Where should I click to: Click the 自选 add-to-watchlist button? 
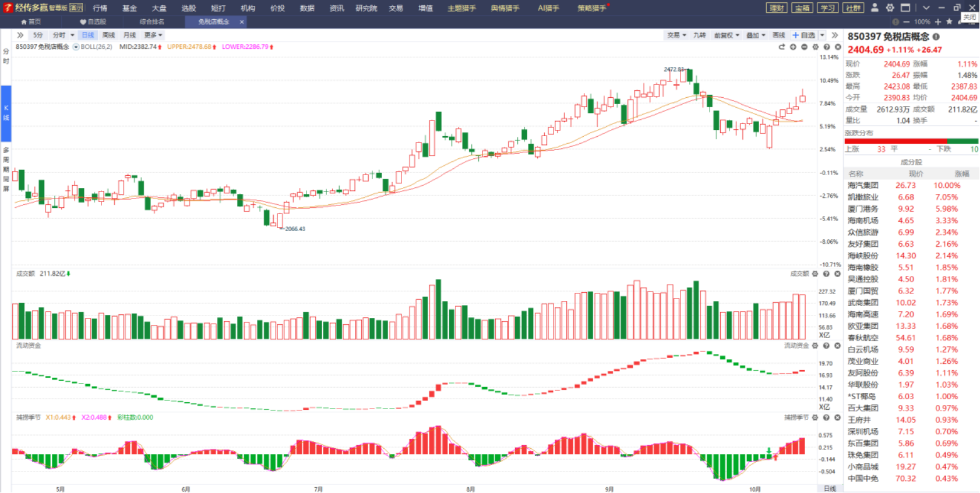coord(804,35)
